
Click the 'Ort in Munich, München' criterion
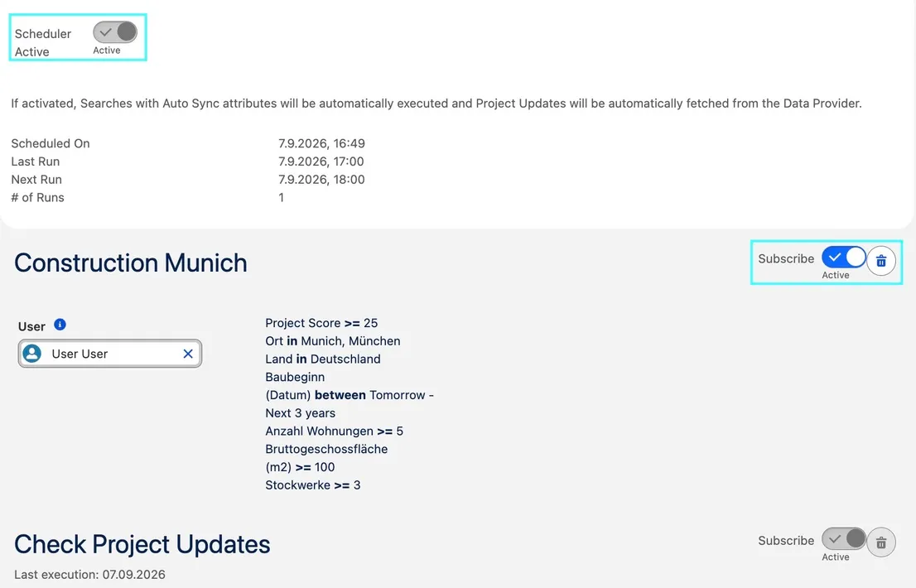click(332, 341)
